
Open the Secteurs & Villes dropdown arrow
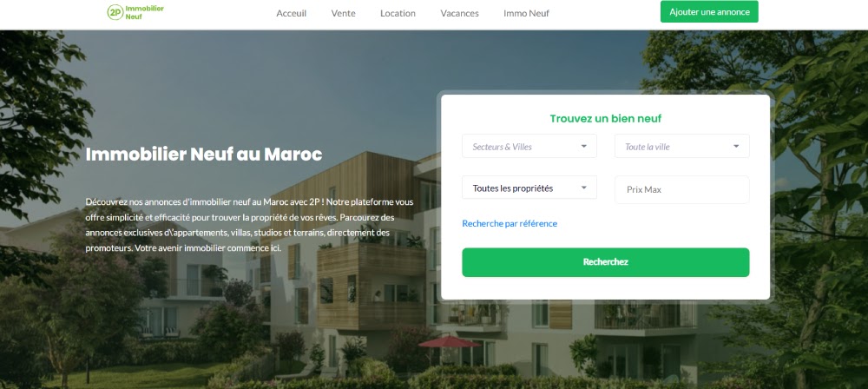click(583, 146)
